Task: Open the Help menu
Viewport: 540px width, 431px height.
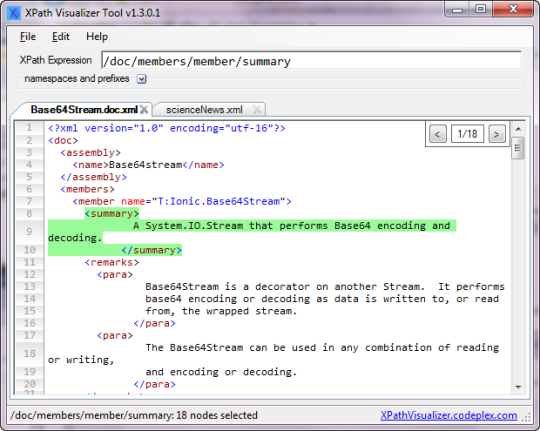Action: (x=97, y=37)
